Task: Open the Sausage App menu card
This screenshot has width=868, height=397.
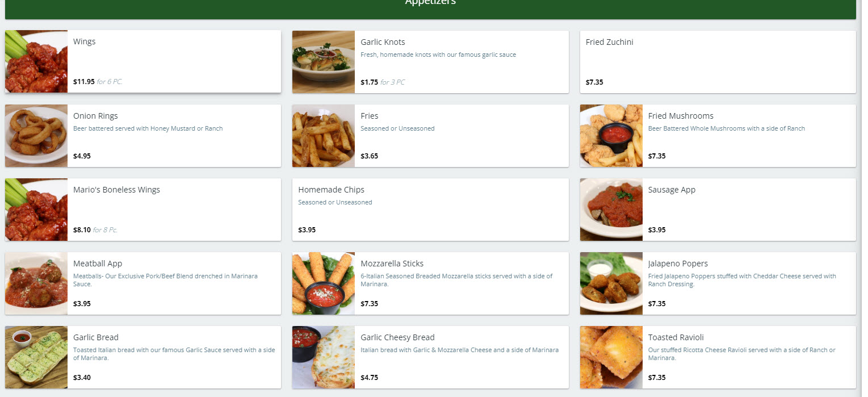Action: point(718,209)
